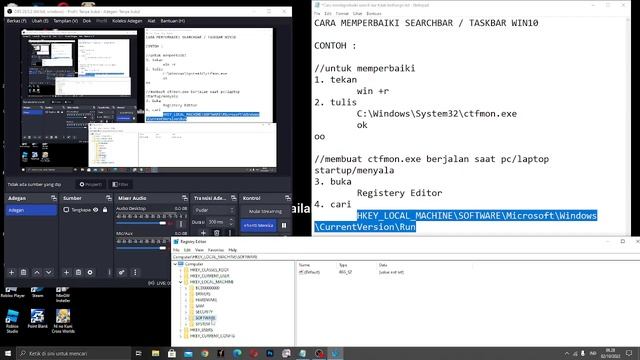
Task: Pop out the Mixer Audio dock panel
Action: click(185, 198)
